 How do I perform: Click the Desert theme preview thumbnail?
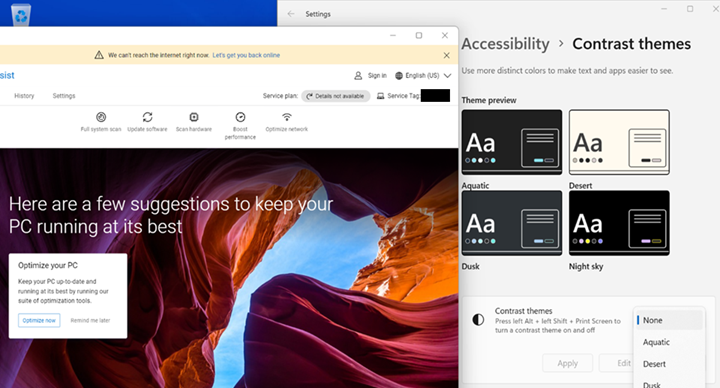click(619, 142)
